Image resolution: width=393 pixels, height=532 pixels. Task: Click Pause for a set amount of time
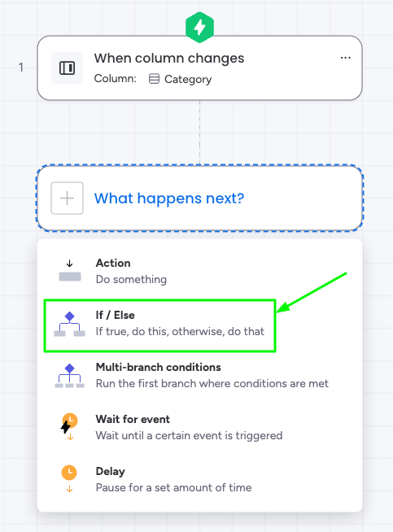[x=174, y=487]
